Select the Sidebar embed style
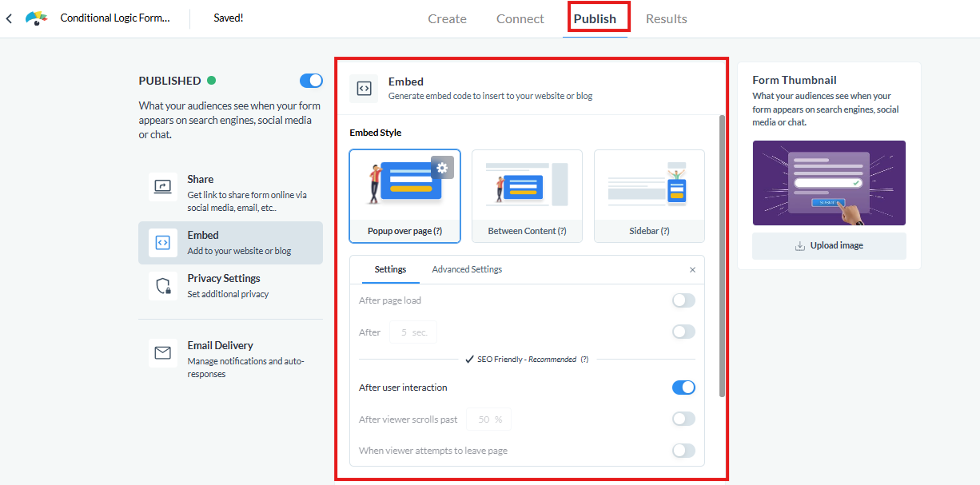Image resolution: width=980 pixels, height=485 pixels. [649, 196]
